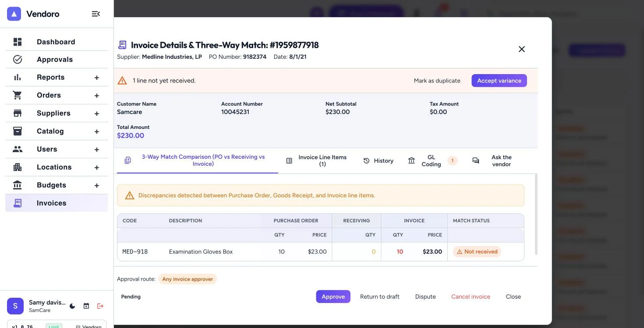Click the Pending status text
Viewport: 644px width, 328px height.
131,297
